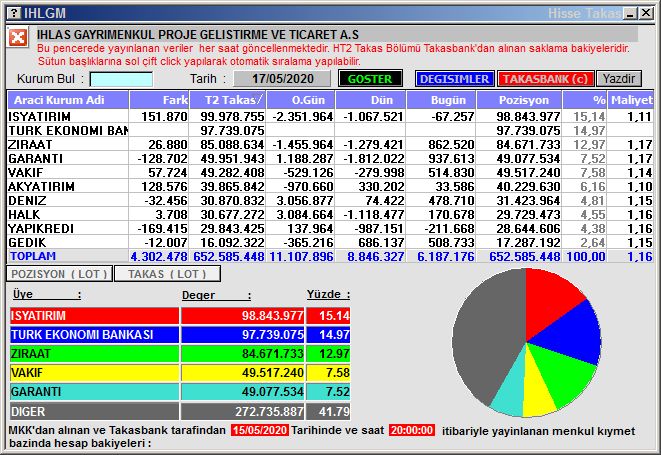Click the Fark value 151.870
The height and width of the screenshot is (455, 661).
(x=164, y=116)
